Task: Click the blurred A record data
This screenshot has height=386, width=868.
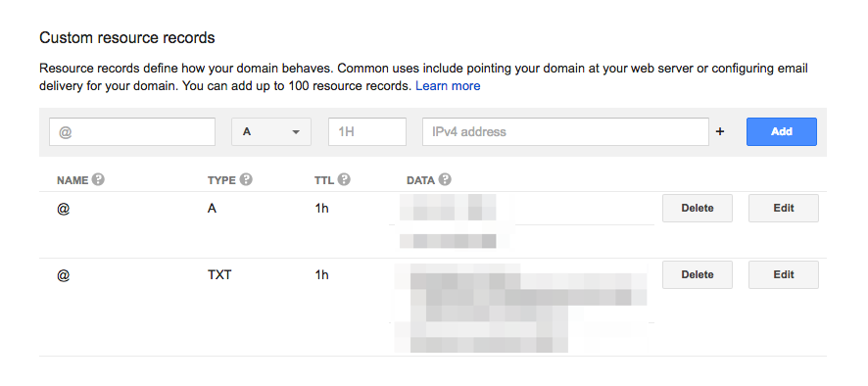Action: (448, 221)
